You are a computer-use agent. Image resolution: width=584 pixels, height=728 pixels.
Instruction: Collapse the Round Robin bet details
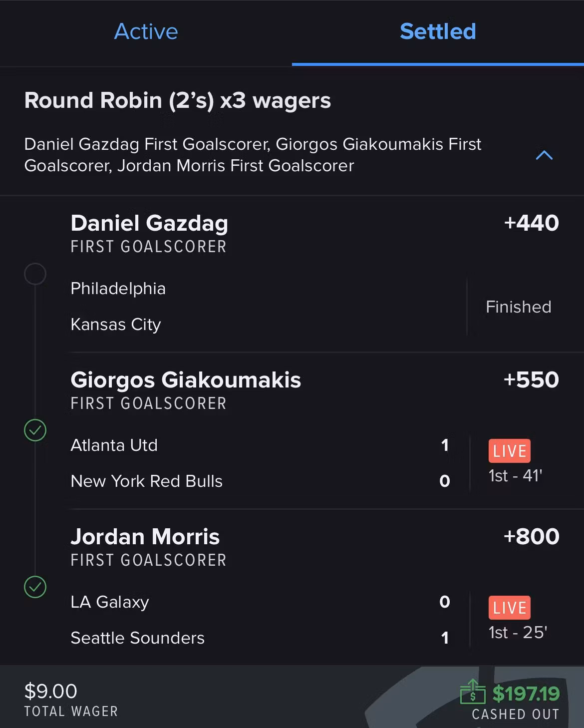click(544, 155)
